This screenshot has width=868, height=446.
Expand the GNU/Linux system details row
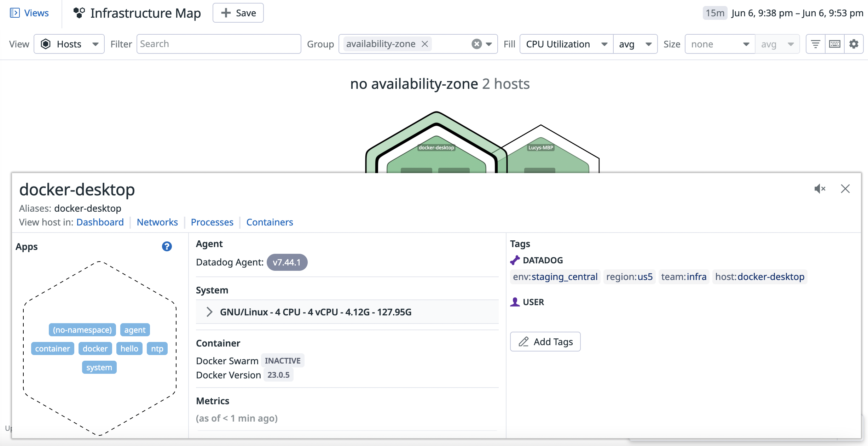coord(347,312)
